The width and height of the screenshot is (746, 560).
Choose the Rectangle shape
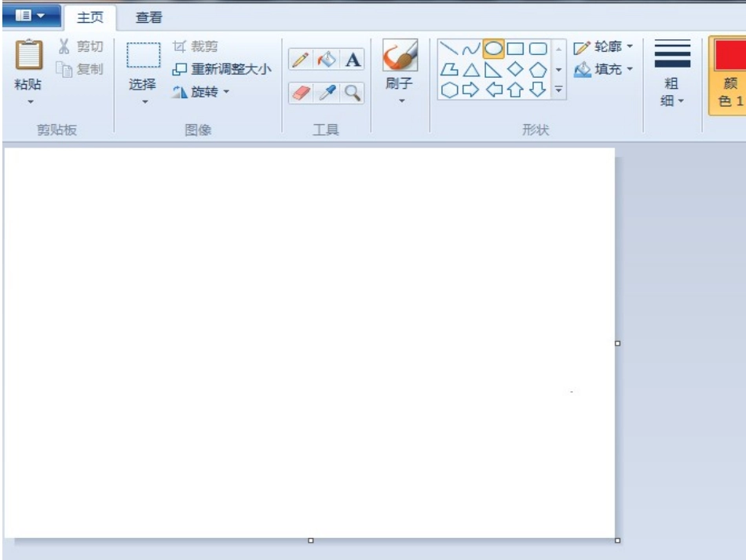tap(515, 49)
